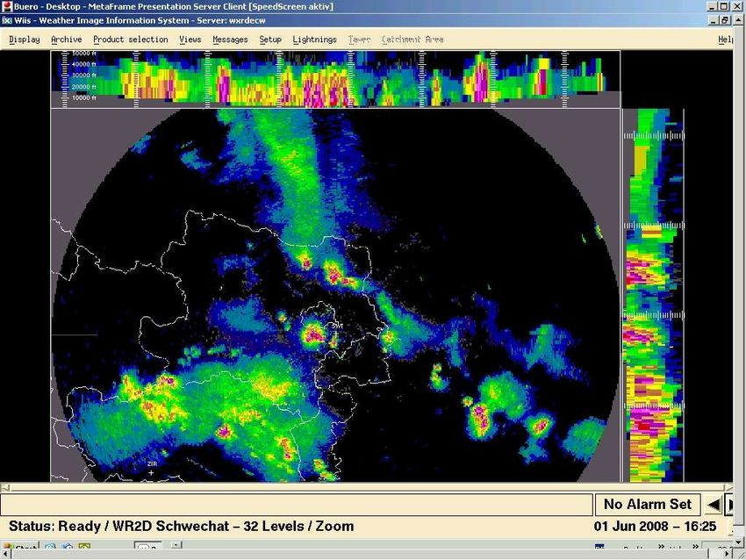The image size is (746, 560).
Task: Step to the previous radar image arrow
Action: (714, 505)
